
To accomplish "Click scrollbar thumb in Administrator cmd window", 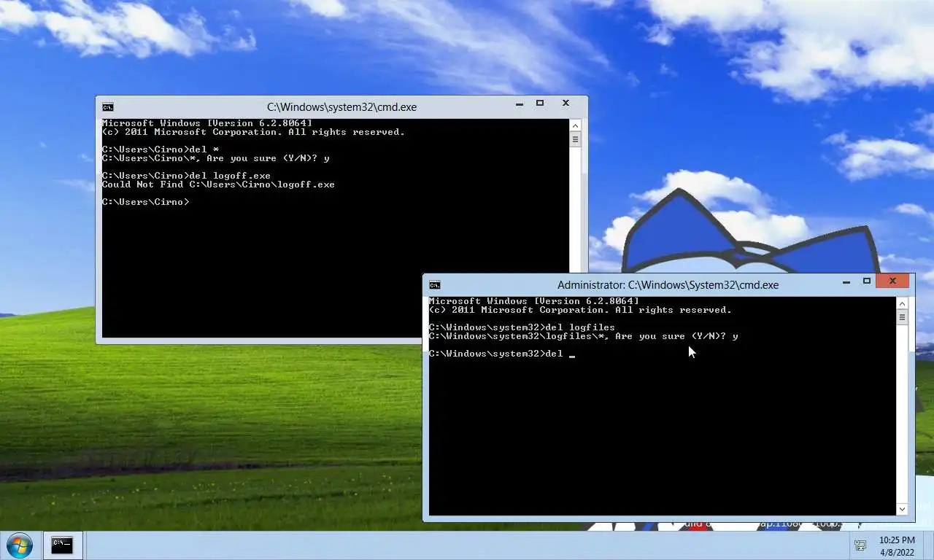I will (x=903, y=317).
